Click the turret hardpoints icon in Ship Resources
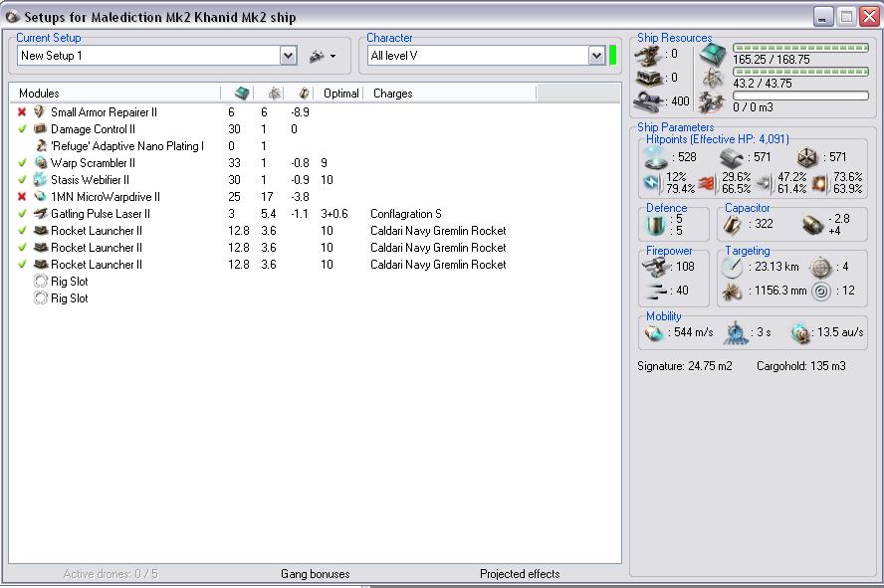This screenshot has height=588, width=884. tap(649, 56)
